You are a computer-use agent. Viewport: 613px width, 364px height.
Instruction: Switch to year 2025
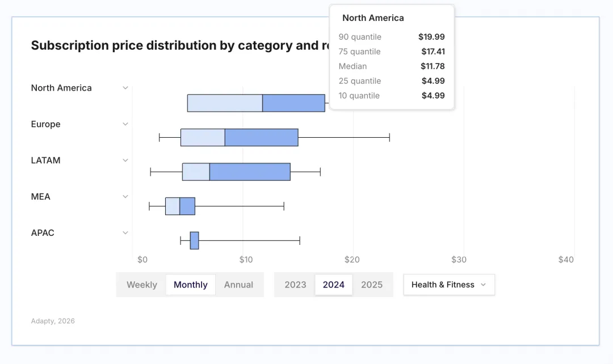pyautogui.click(x=372, y=285)
